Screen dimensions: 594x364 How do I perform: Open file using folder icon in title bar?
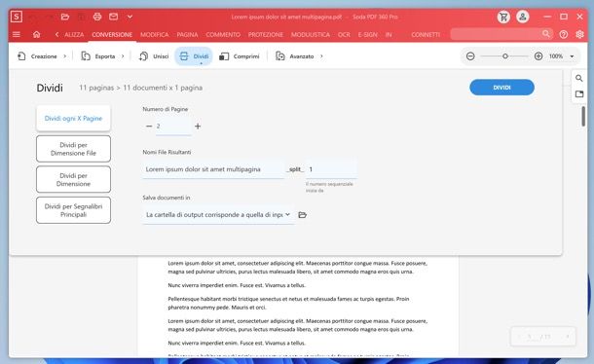(x=65, y=17)
